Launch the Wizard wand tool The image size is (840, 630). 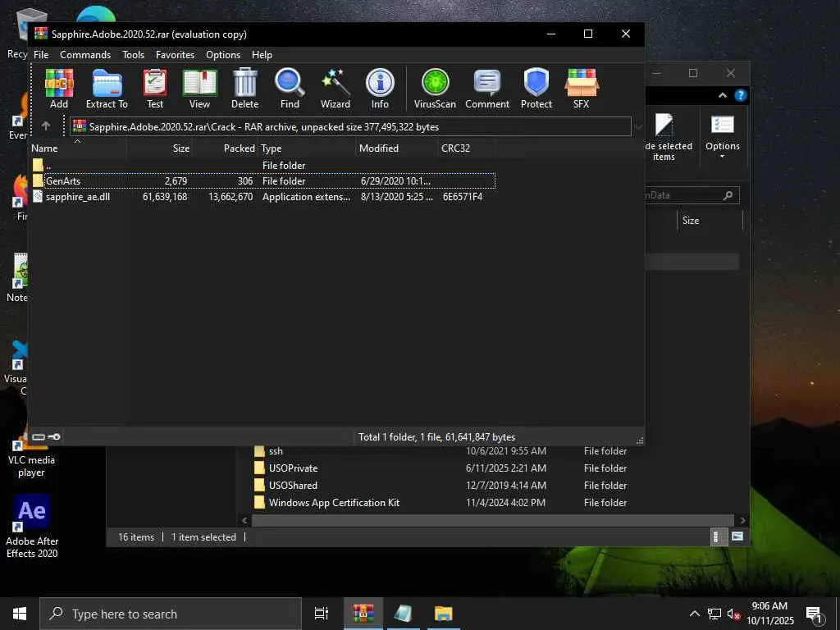(x=336, y=89)
